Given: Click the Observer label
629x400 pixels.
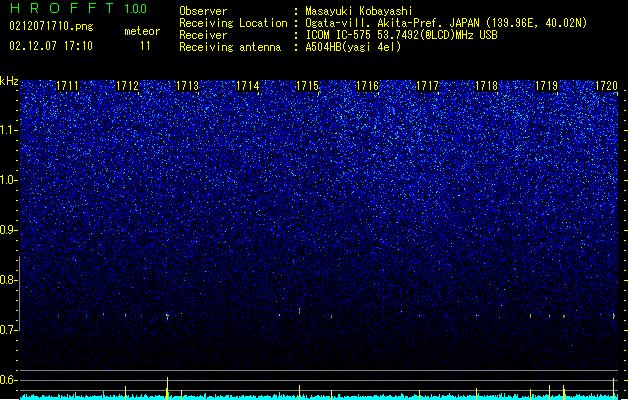Looking at the screenshot, I should tap(203, 11).
